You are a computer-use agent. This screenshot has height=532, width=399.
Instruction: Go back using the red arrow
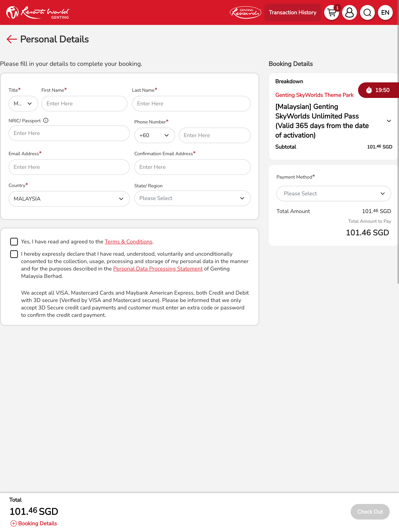pos(11,39)
